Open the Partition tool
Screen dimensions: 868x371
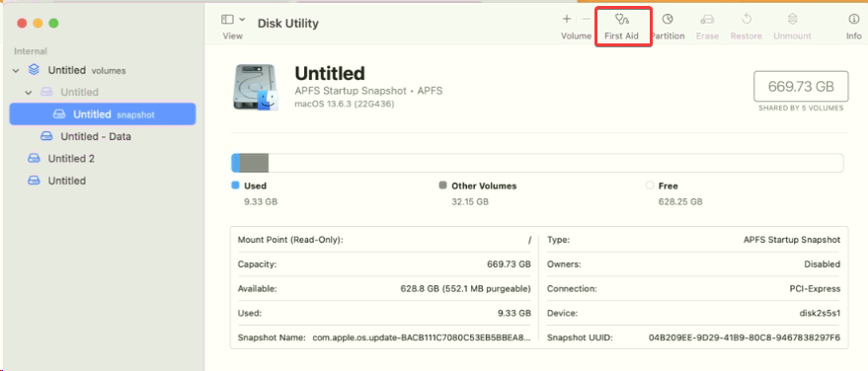[668, 27]
